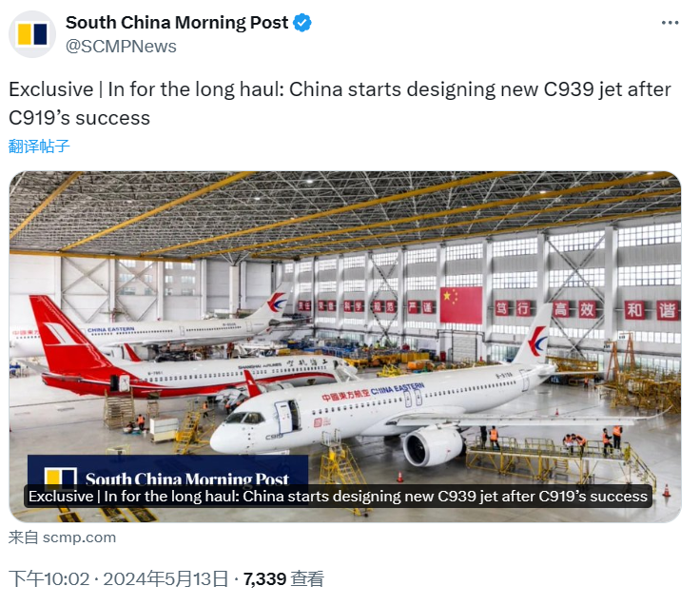Open the hangar article card image
The width and height of the screenshot is (700, 606).
345,346
